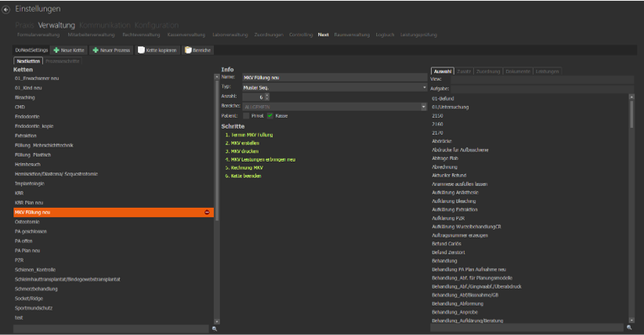Open Bereiche from the toolbar
This screenshot has height=335, width=644.
coord(198,51)
